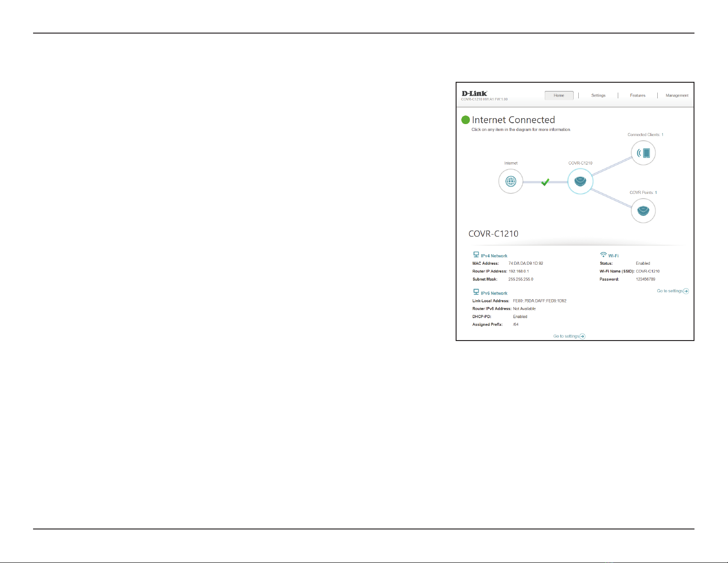Click the link-local address FE80::76DA:DAFF:FED9:1D92

[x=540, y=301]
